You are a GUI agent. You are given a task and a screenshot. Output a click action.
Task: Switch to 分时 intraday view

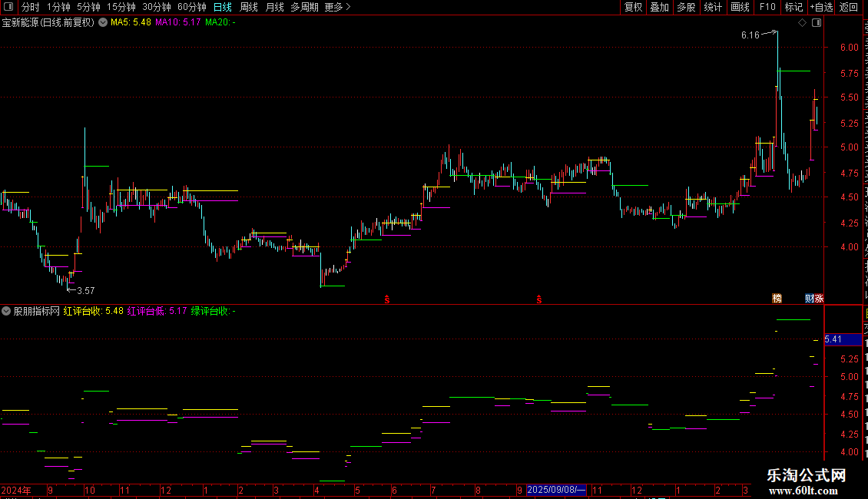31,7
